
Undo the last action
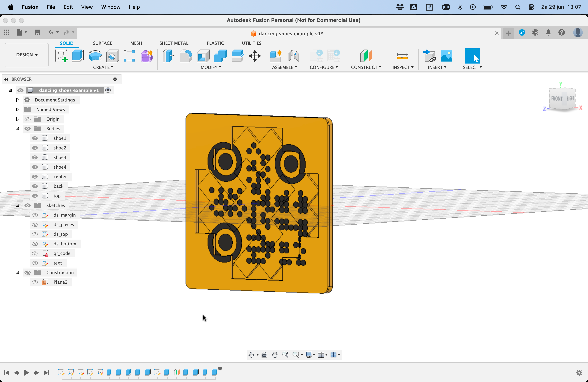(x=51, y=32)
